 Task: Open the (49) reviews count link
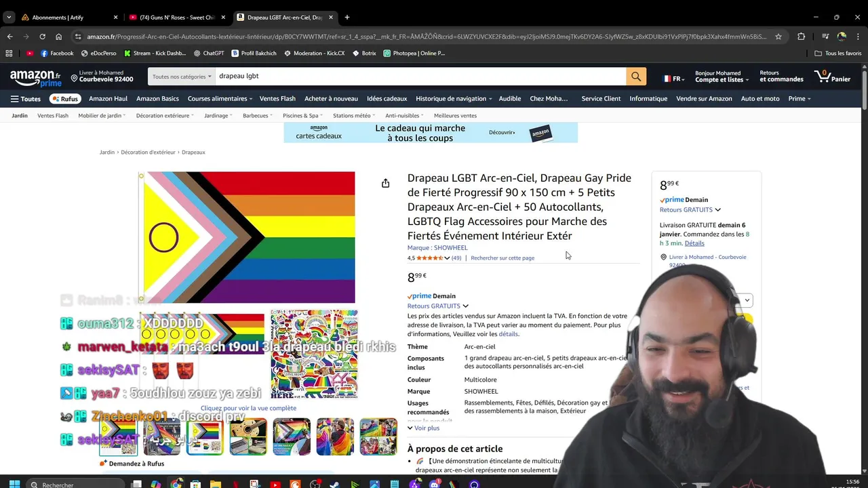pyautogui.click(x=456, y=258)
